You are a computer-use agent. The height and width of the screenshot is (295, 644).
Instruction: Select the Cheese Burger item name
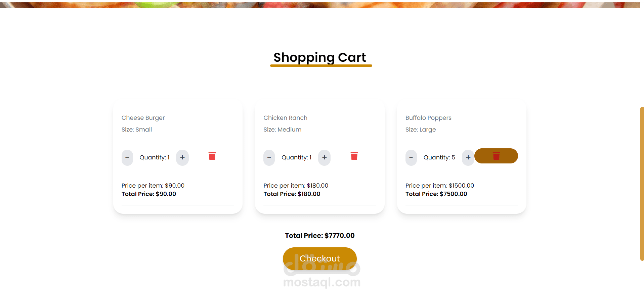(x=143, y=118)
